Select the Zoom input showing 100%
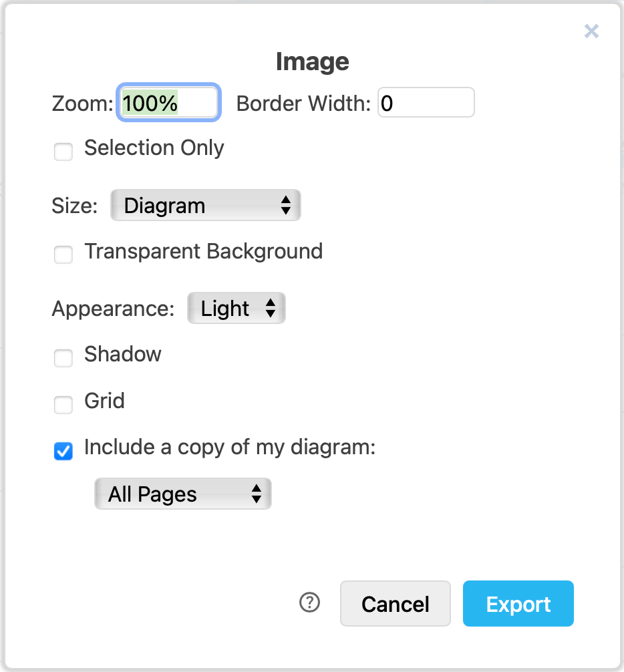Viewport: 624px width, 672px height. coord(168,102)
